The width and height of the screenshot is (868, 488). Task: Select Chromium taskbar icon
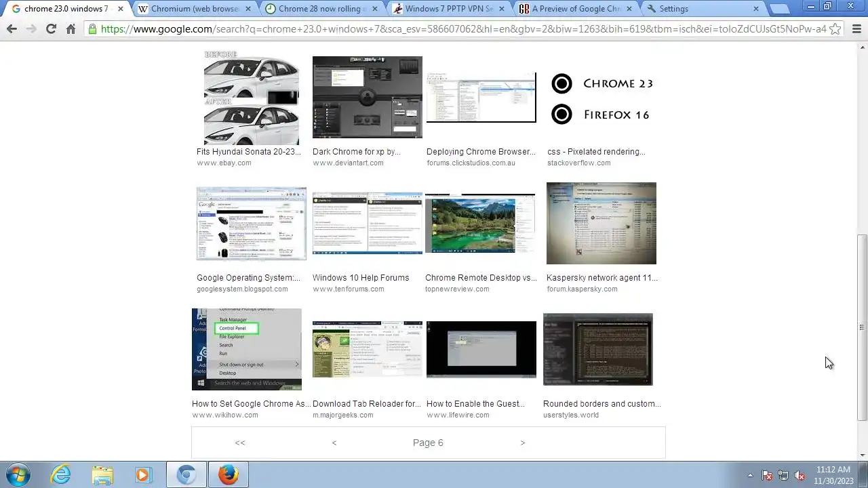pos(186,474)
